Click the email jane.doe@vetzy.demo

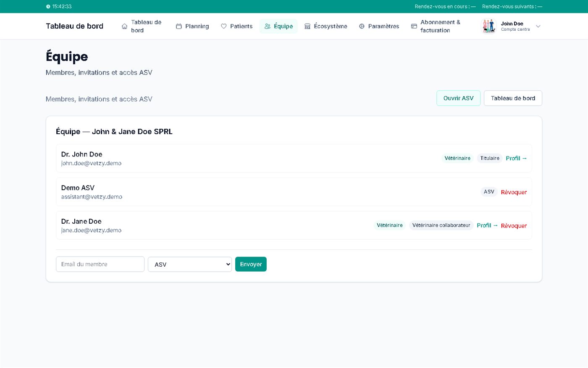coord(91,230)
